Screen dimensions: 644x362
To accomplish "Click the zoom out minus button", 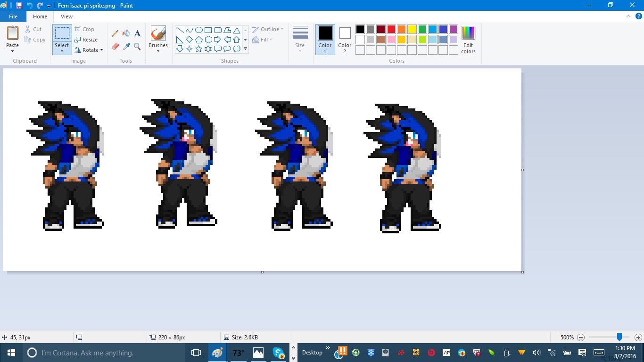I will tap(581, 337).
